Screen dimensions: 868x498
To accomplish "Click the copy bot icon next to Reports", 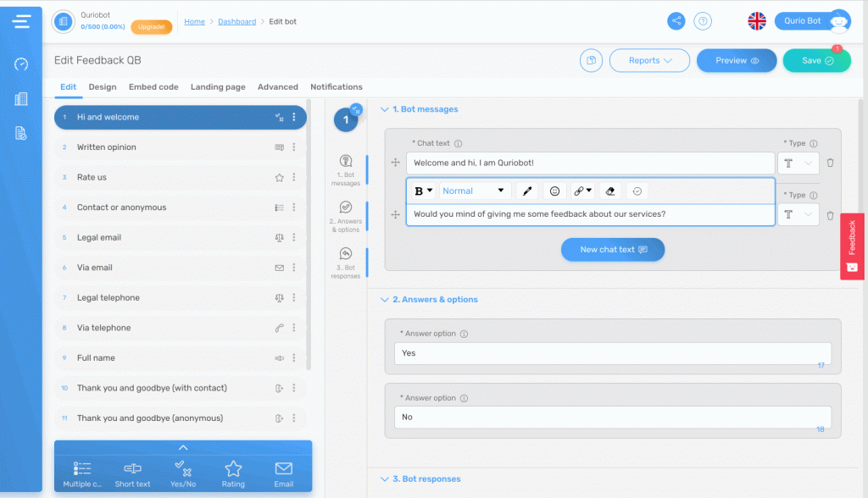I will pos(591,60).
